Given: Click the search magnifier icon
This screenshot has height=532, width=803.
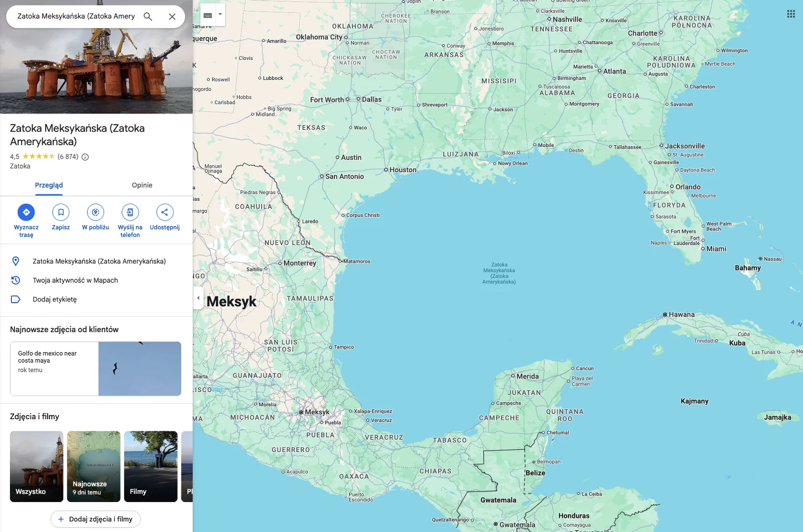Looking at the screenshot, I should (x=148, y=16).
